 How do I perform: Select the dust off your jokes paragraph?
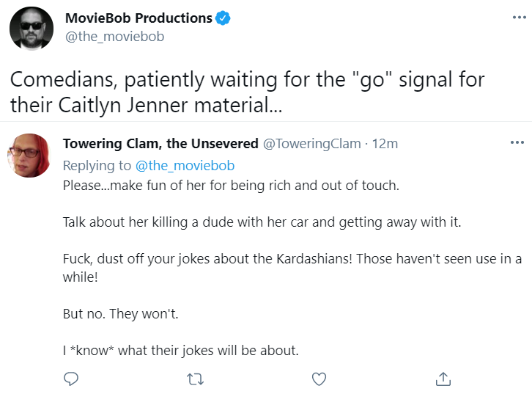point(292,268)
